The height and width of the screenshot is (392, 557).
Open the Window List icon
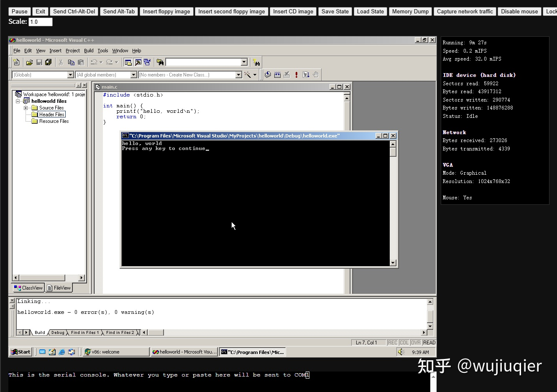point(147,62)
